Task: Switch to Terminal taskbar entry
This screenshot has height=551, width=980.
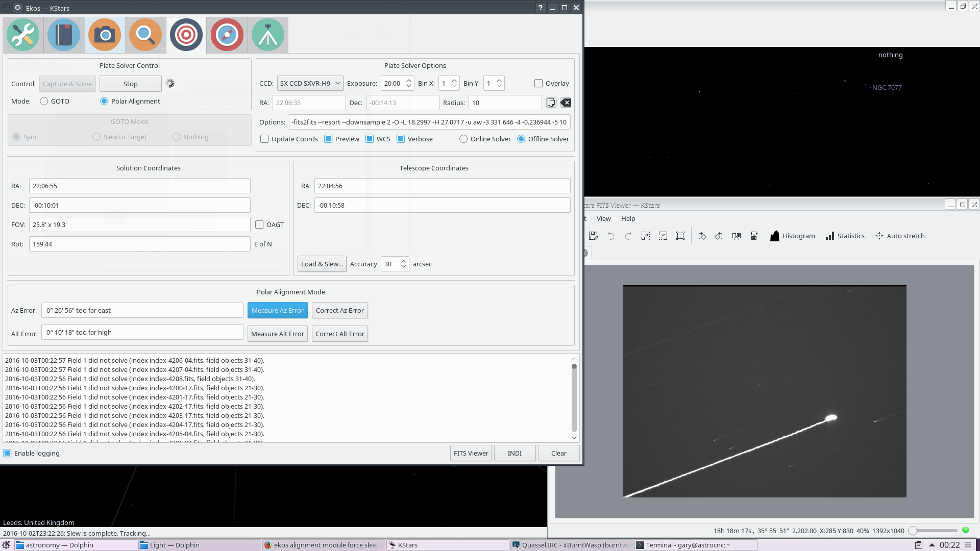Action: tap(695, 545)
